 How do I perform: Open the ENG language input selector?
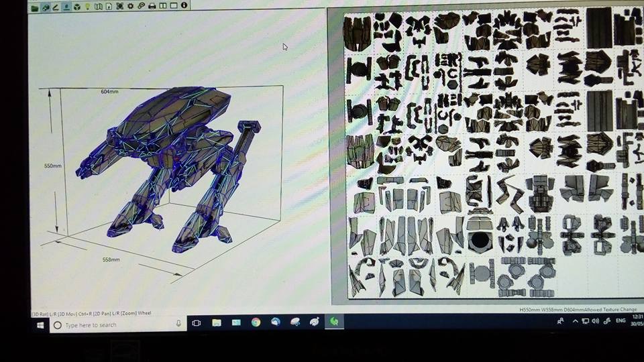pos(621,321)
